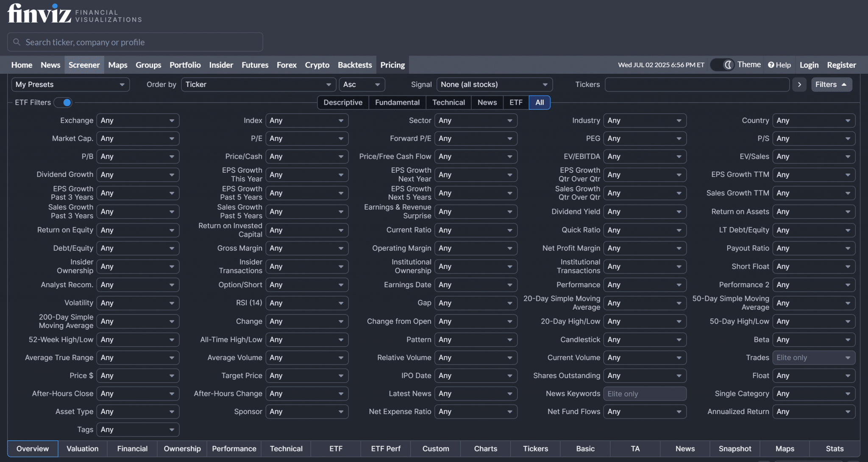Click the Help question mark icon
Screen dimensions: 868x462
(x=771, y=65)
